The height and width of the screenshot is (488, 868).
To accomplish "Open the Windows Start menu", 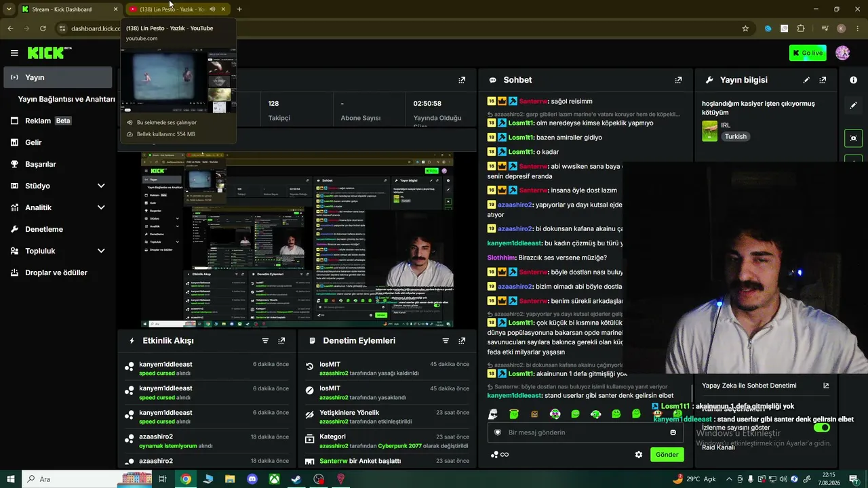I will pos(10,479).
